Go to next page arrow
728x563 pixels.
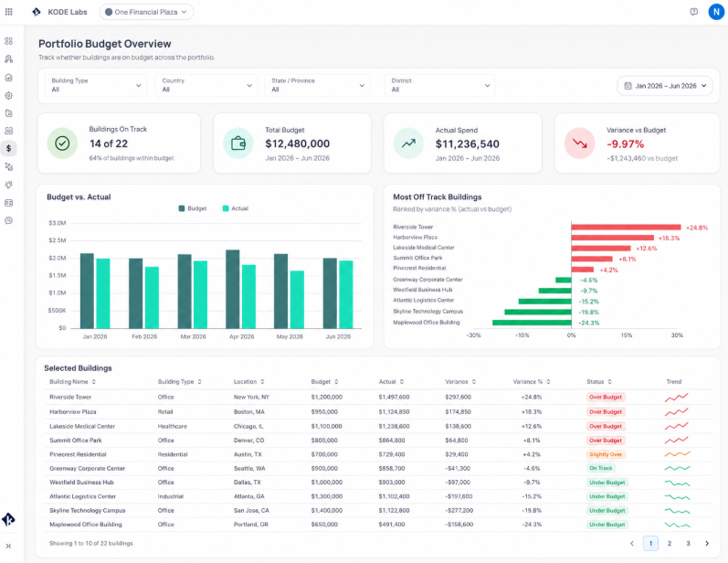(x=707, y=543)
